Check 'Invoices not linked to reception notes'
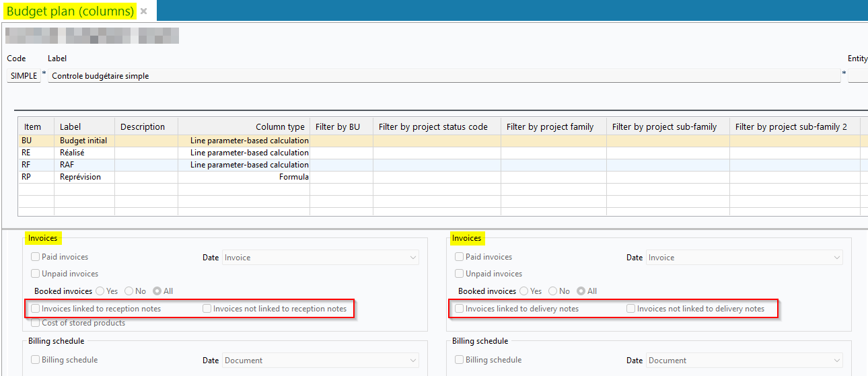Screen dimensions: 868x376 (x=207, y=309)
